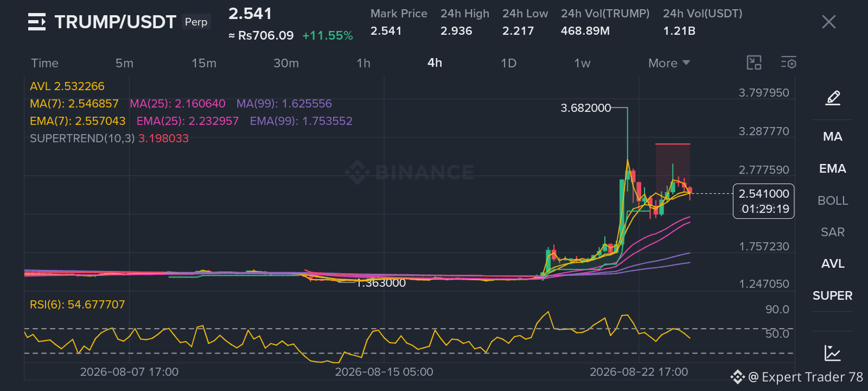This screenshot has width=868, height=391.
Task: Click the Perp contract tag
Action: click(x=196, y=22)
